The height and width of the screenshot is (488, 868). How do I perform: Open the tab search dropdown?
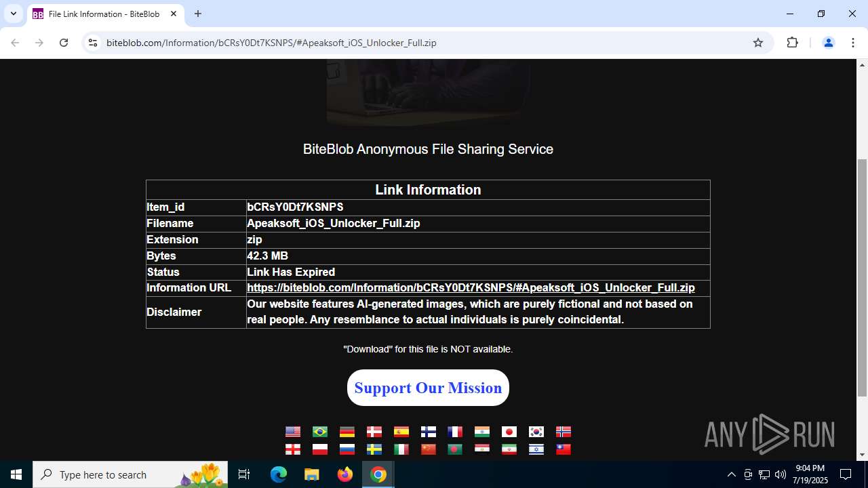pos(13,14)
